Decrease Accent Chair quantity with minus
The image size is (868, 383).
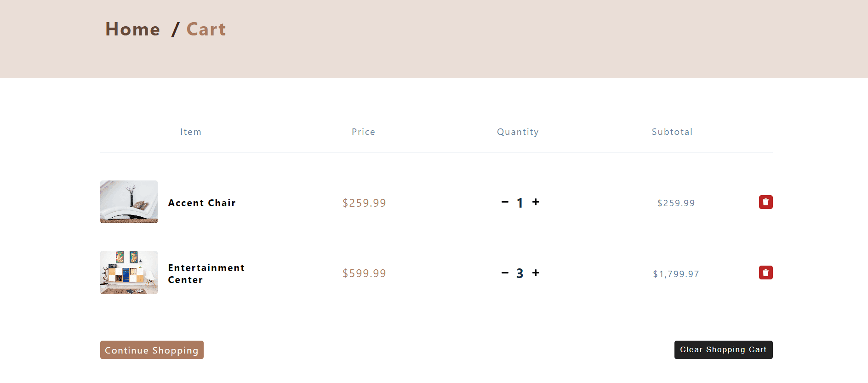(505, 202)
